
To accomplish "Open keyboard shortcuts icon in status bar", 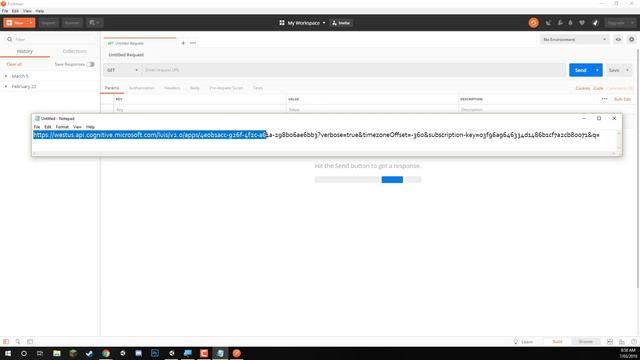I will click(x=622, y=342).
